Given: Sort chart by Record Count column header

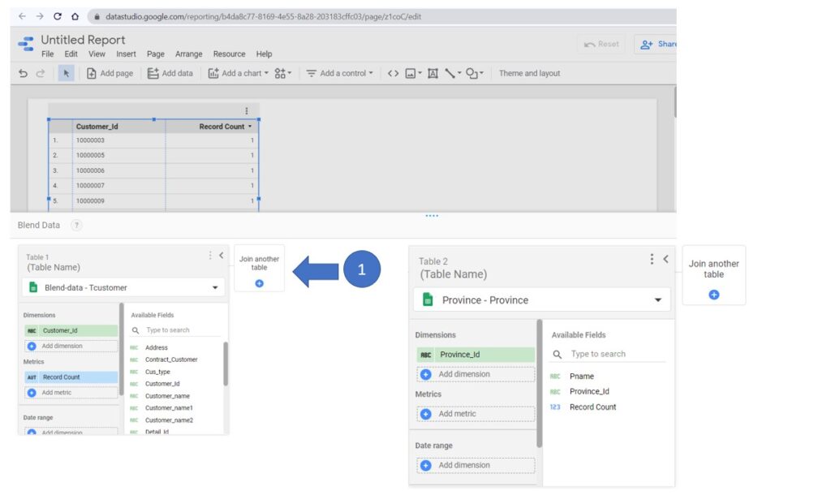Looking at the screenshot, I should tap(222, 127).
